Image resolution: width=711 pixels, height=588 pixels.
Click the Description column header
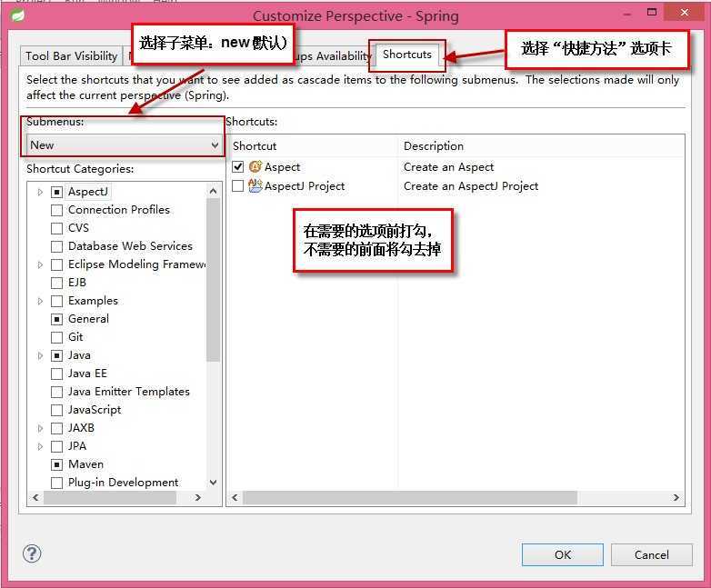point(541,146)
